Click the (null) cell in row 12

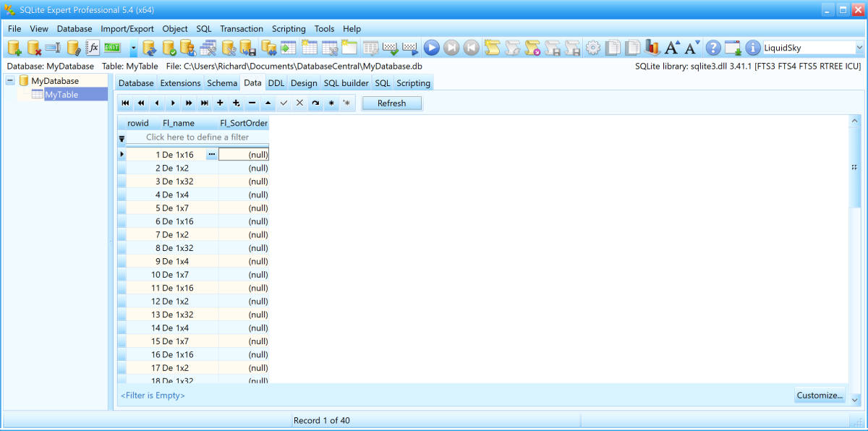point(244,302)
